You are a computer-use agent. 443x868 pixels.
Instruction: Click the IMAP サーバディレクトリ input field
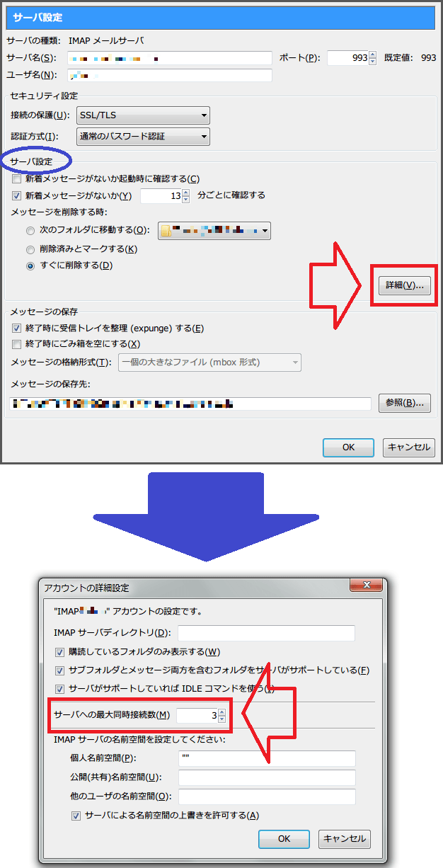266,633
